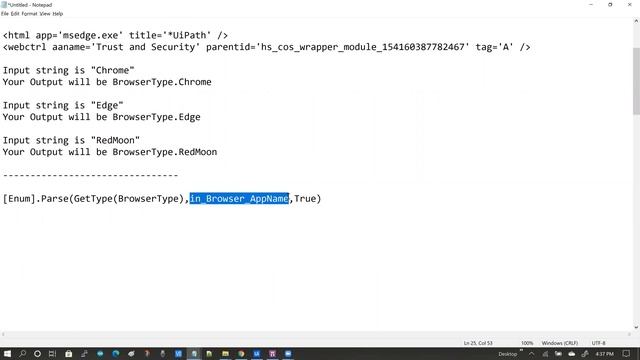Click the active Notepad taskbar icon
640x360 pixels.
pyautogui.click(x=194, y=354)
